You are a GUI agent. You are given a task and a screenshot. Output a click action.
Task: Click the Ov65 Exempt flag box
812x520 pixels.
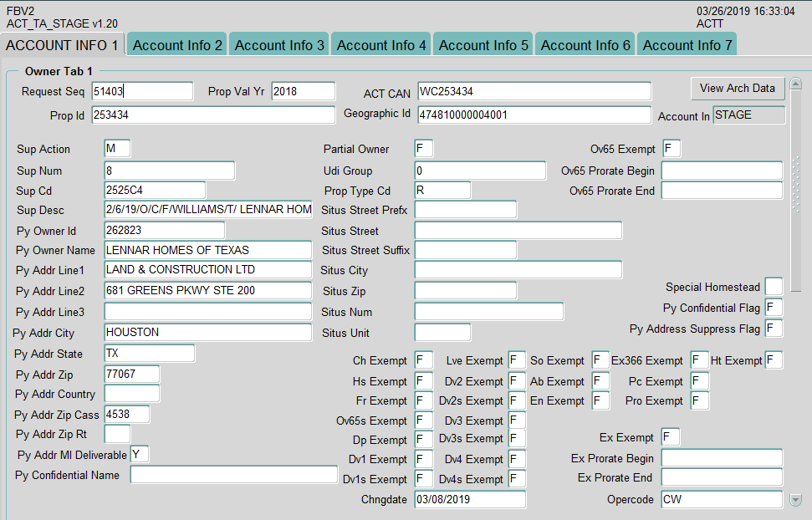[x=672, y=149]
